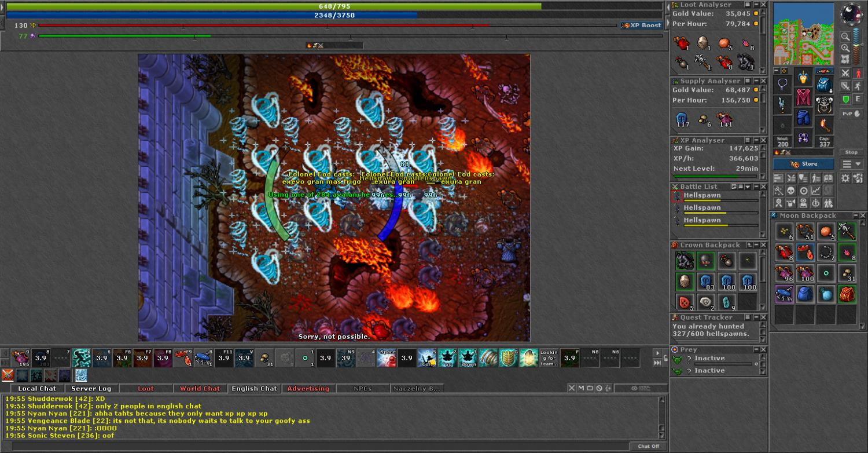This screenshot has height=453, width=868.
Task: Enable the red stand fight mode
Action: click(x=858, y=74)
